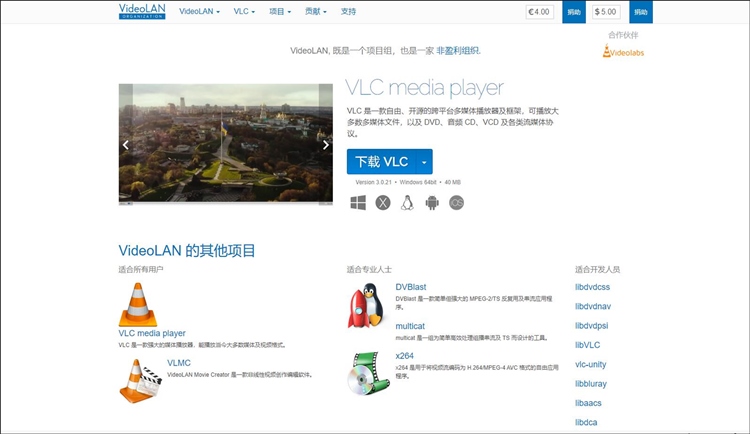Click the 适合专业人士 label

tap(369, 269)
